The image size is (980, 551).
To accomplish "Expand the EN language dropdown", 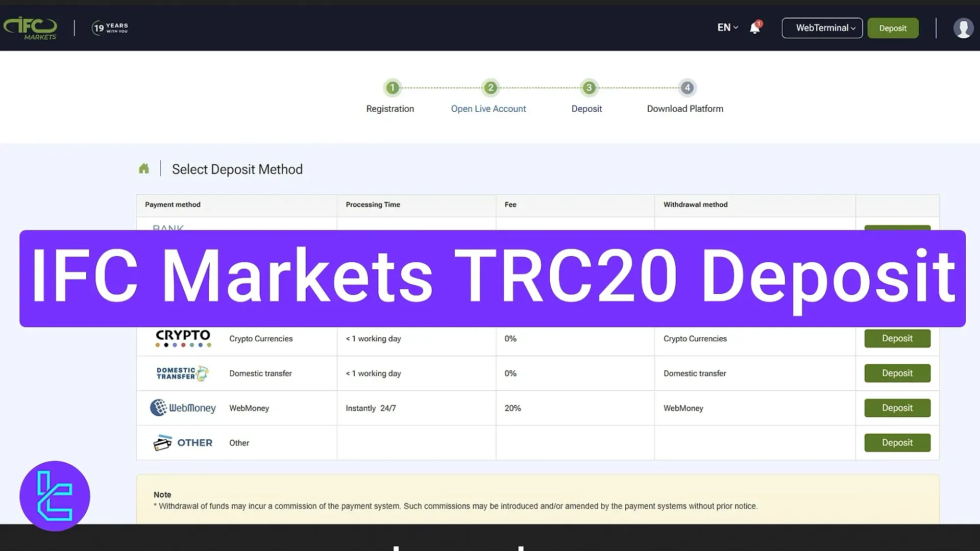I will tap(728, 28).
